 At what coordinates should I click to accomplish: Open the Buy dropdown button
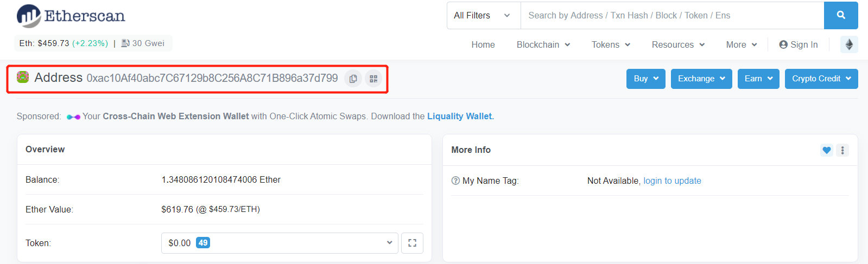(646, 79)
